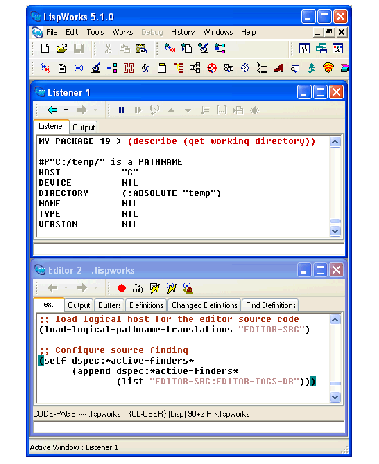Open the red Compilation Conditions Browser icon
Screen dimensions: 379x464
(x=212, y=68)
